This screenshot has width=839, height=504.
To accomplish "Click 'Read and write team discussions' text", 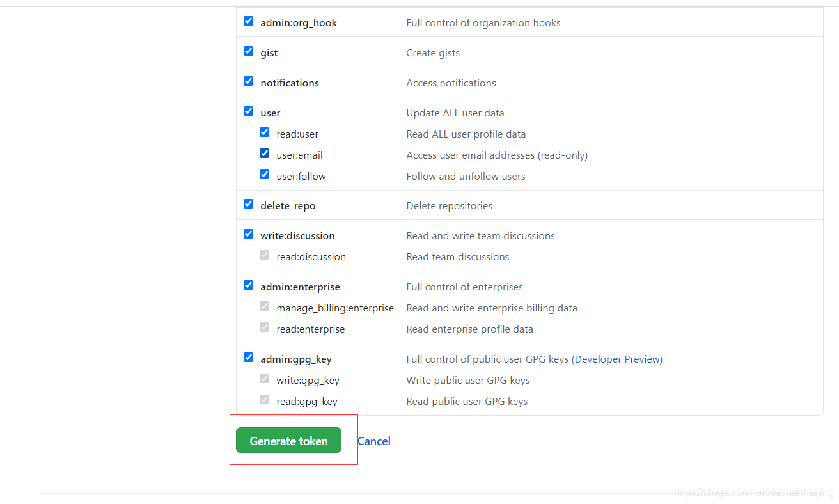I will pos(480,236).
